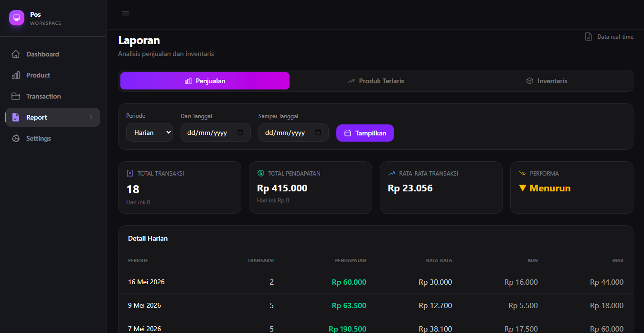Click the Rp 30.000 average value
This screenshot has width=644, height=333.
coord(435,282)
